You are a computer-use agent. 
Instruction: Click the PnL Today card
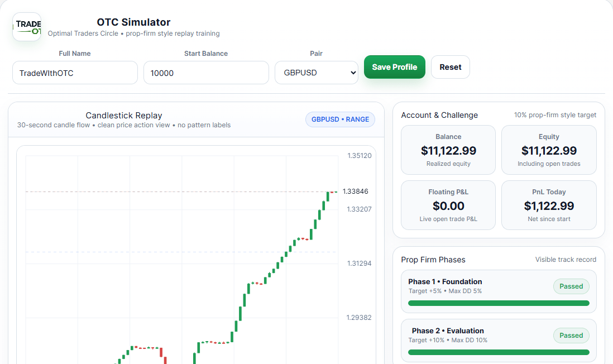pyautogui.click(x=549, y=205)
